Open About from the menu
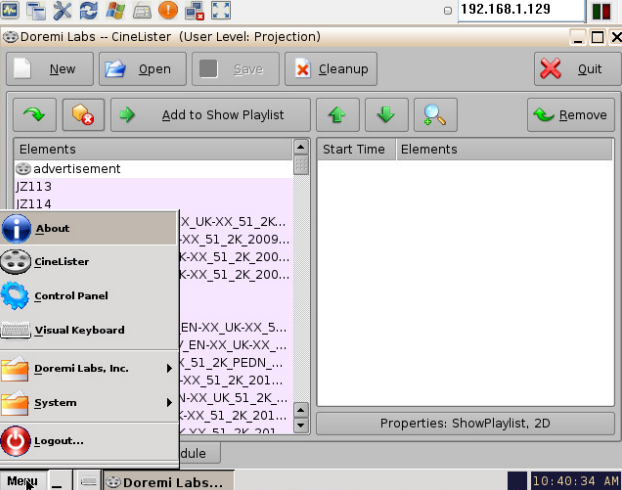This screenshot has width=622, height=490. tap(88, 228)
